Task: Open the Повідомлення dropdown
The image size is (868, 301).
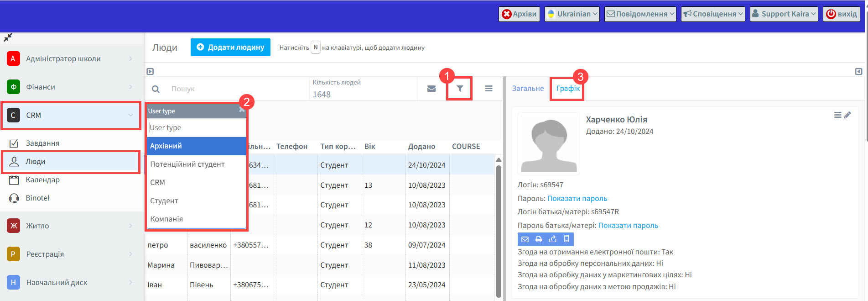Action: tap(640, 14)
